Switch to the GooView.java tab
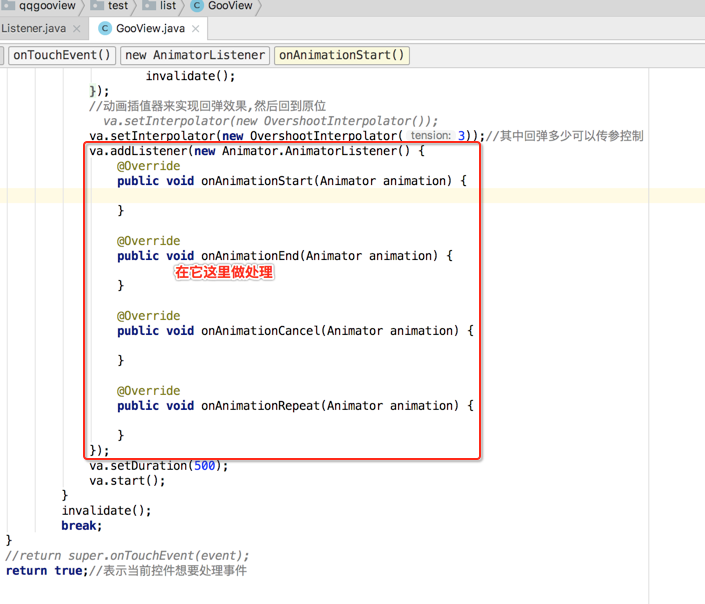The height and width of the screenshot is (604, 705). [x=150, y=29]
